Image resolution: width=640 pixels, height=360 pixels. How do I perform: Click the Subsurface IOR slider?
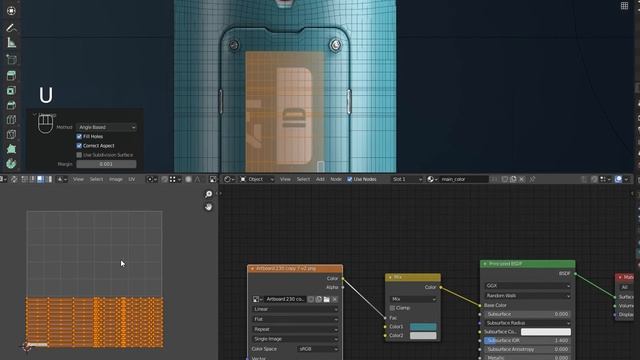tap(527, 340)
